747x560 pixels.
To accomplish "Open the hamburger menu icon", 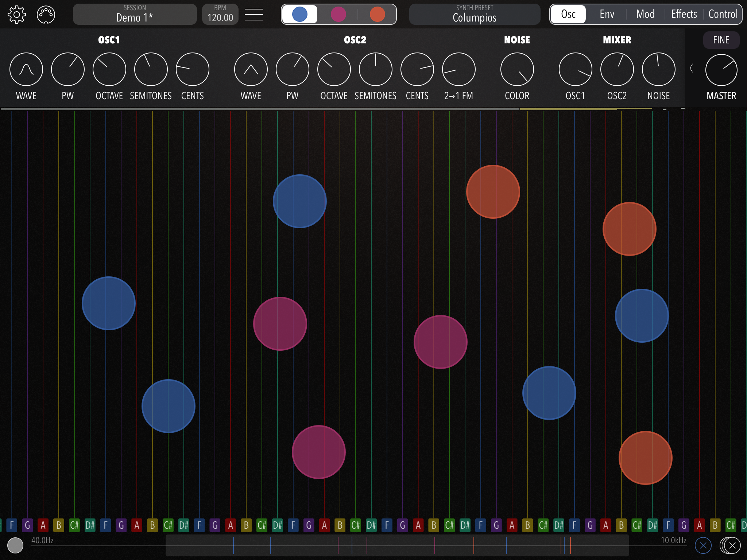I will [254, 15].
